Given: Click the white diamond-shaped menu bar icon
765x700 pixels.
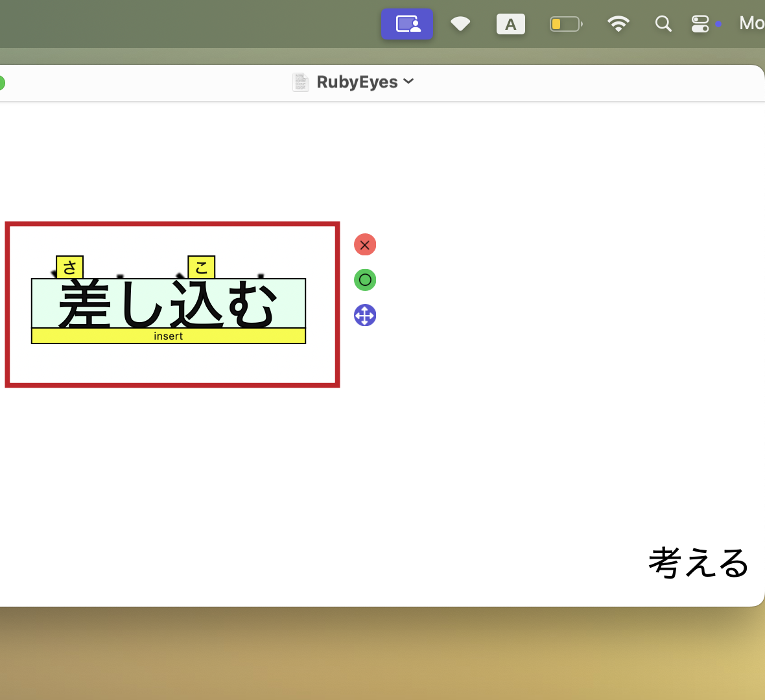Looking at the screenshot, I should [460, 25].
